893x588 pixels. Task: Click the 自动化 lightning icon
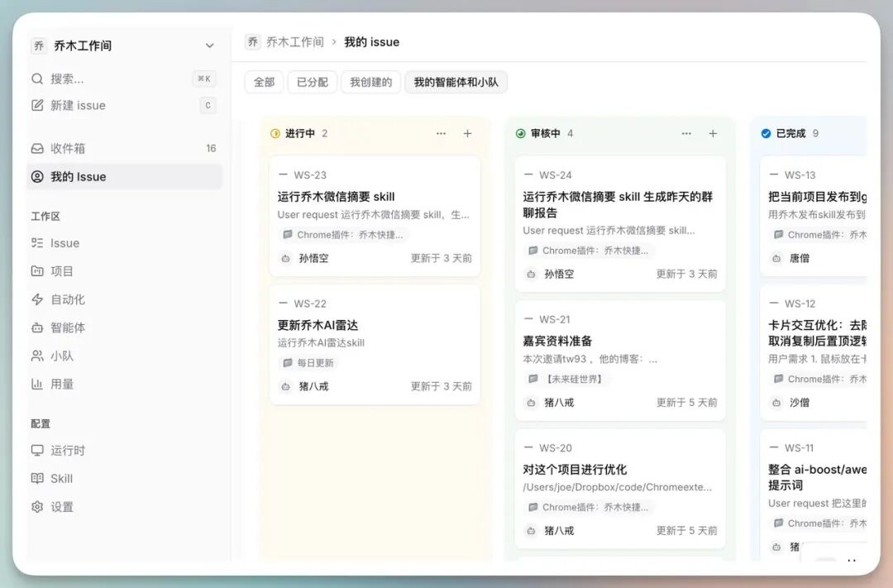click(37, 299)
